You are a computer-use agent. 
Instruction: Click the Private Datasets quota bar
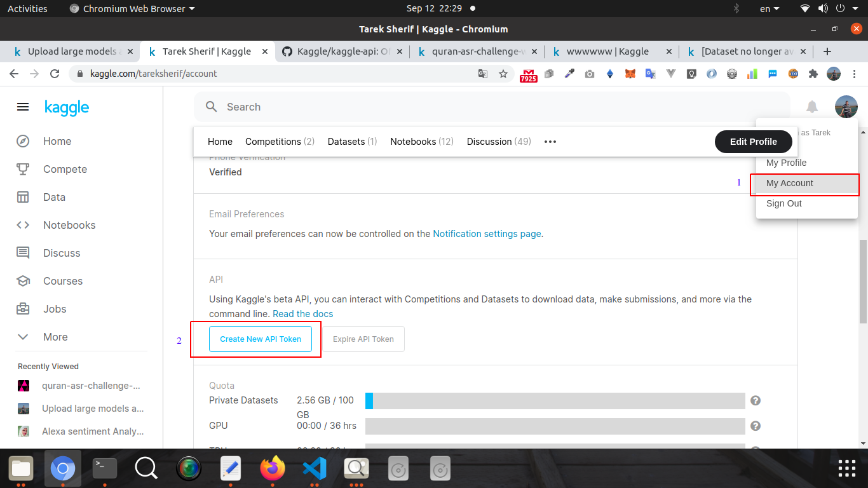tap(555, 401)
